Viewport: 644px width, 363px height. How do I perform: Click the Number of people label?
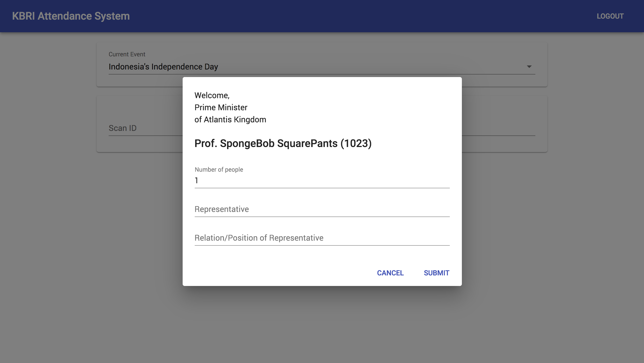(219, 169)
